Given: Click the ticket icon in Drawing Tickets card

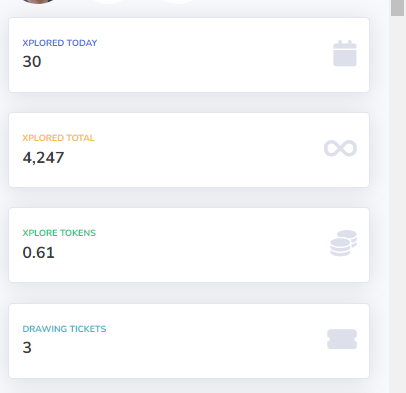Looking at the screenshot, I should click(x=342, y=339).
